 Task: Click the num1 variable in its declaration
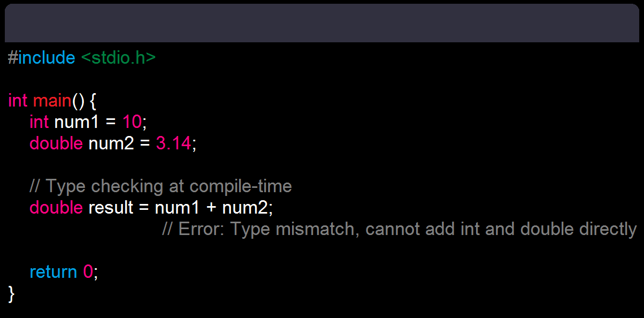(77, 122)
